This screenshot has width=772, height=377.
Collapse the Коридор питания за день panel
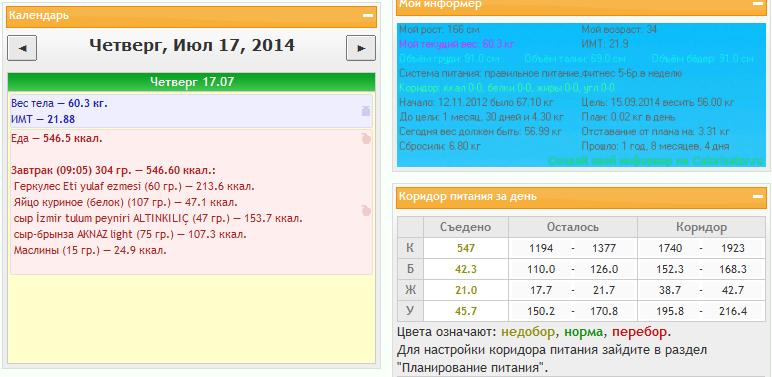[x=758, y=196]
